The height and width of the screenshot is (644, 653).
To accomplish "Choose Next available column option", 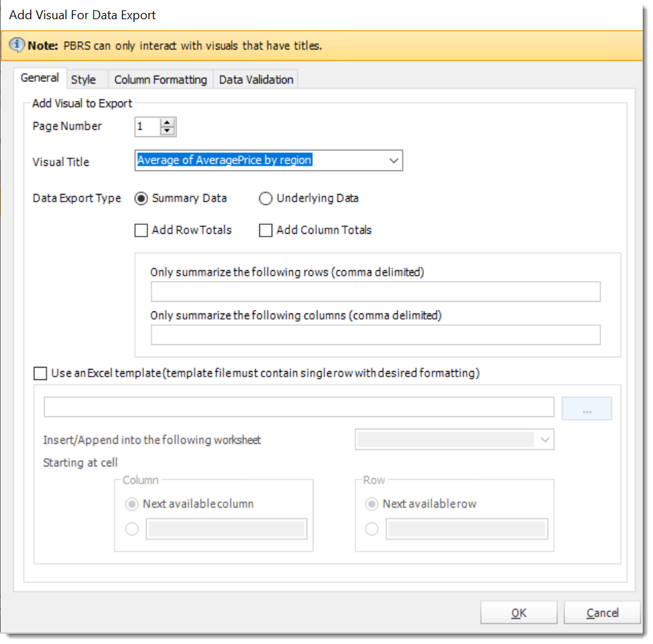I will point(130,504).
